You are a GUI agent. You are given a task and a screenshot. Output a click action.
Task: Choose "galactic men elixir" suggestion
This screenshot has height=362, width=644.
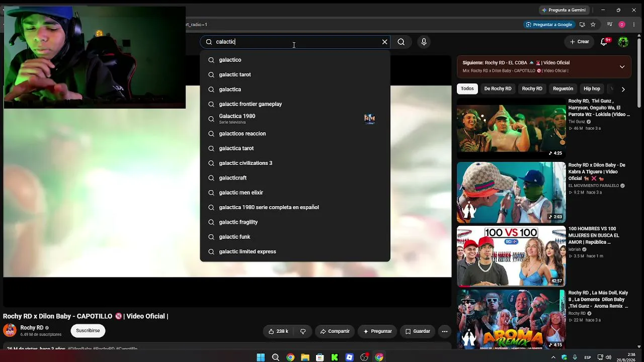pos(295,193)
